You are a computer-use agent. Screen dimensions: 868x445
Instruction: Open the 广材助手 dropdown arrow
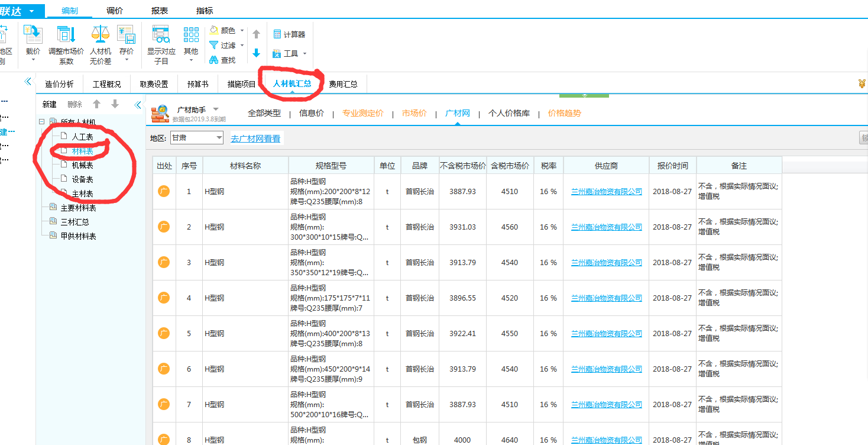[x=216, y=109]
